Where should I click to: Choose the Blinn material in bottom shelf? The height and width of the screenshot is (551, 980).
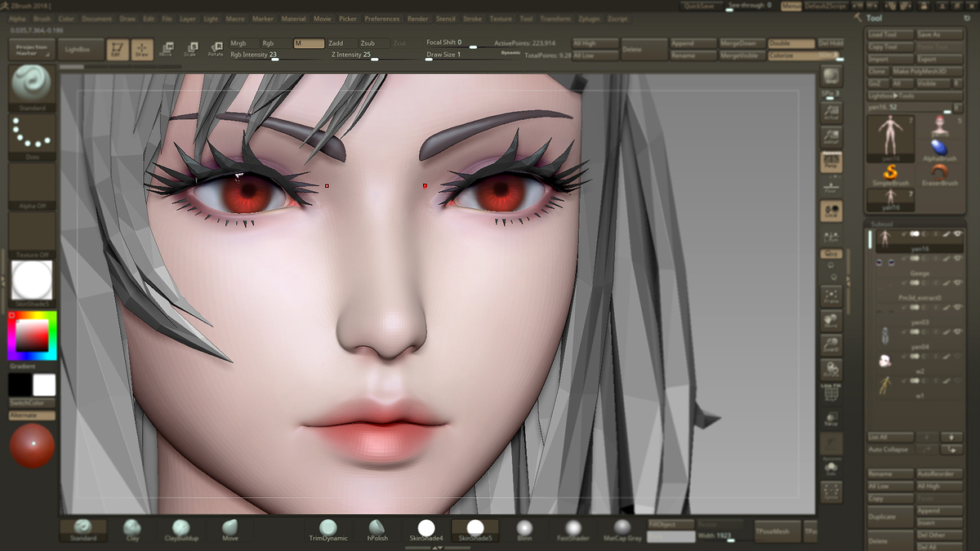coord(524,530)
